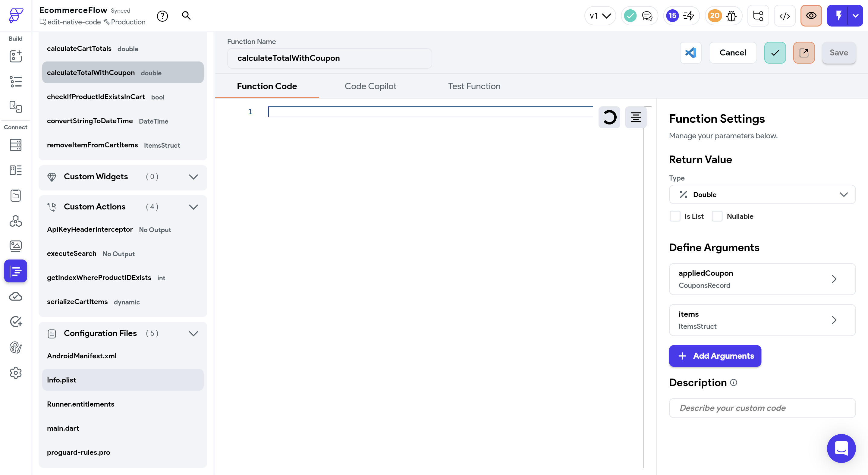Toggle the Nullable checkbox
This screenshot has height=475, width=868.
pyautogui.click(x=717, y=216)
